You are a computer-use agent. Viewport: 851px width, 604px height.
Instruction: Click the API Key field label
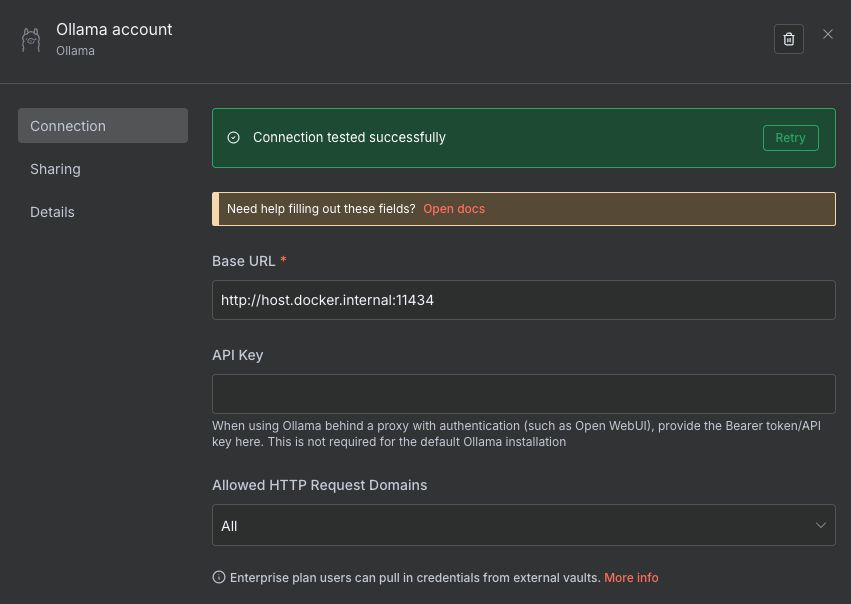(238, 355)
